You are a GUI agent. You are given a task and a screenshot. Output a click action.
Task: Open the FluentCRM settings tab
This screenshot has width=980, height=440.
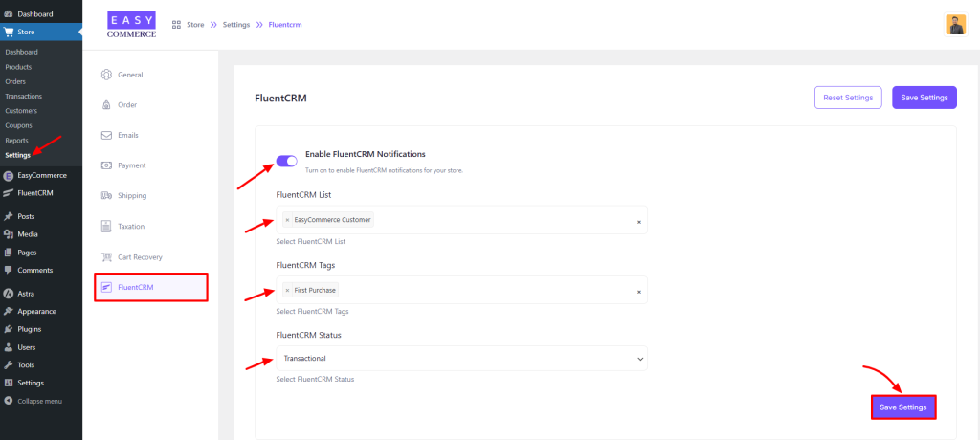150,288
